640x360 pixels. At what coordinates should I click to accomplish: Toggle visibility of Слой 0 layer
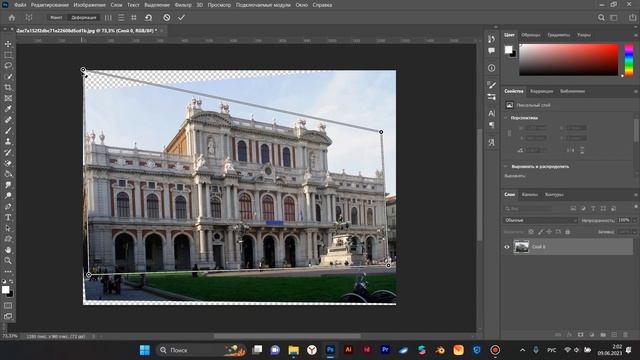point(507,247)
